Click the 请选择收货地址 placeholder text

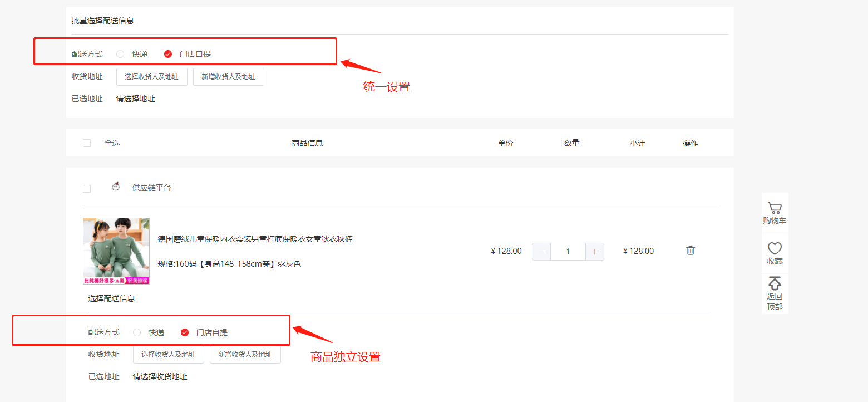tap(160, 377)
